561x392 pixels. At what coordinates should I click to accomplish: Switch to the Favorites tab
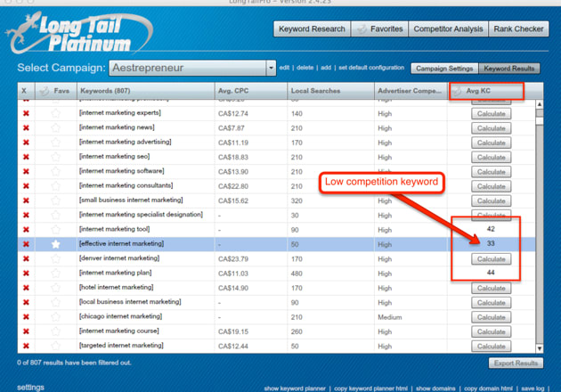coord(379,29)
